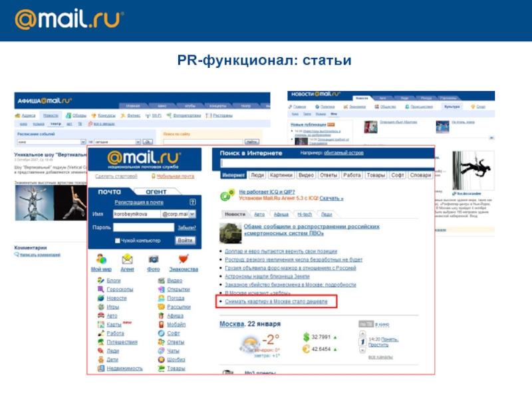Viewport: 532px width, 399px height.
Task: Click the Гороскопы icon
Action: [x=101, y=289]
